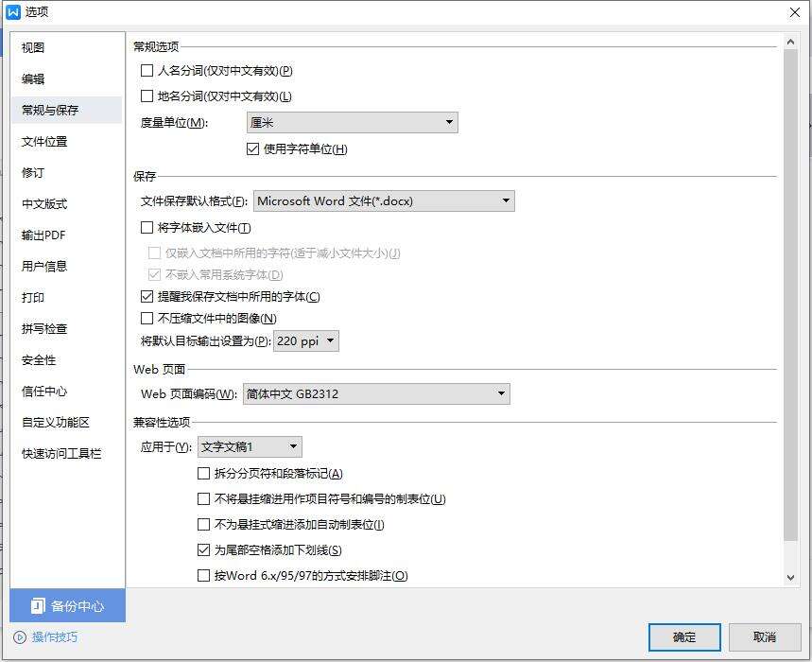812x662 pixels.
Task: Enable 地名分词 checkbox
Action: (147, 96)
